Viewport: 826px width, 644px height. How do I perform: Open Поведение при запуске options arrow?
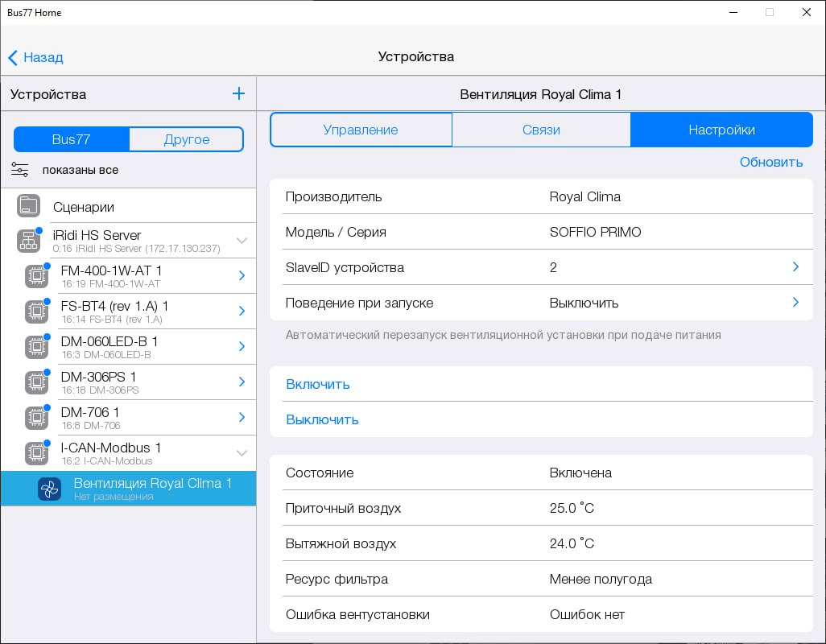tap(795, 302)
